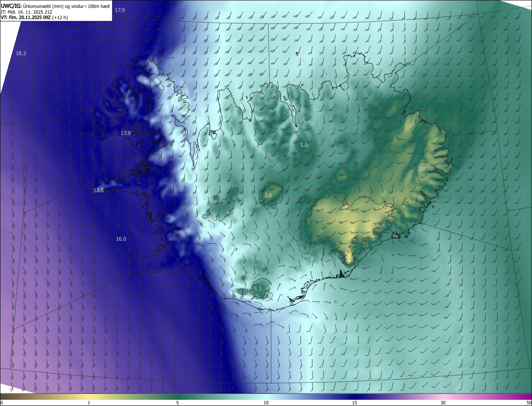The image size is (532, 406).
Task: Click the 3.8 value label on the glacier
Action: (268, 195)
